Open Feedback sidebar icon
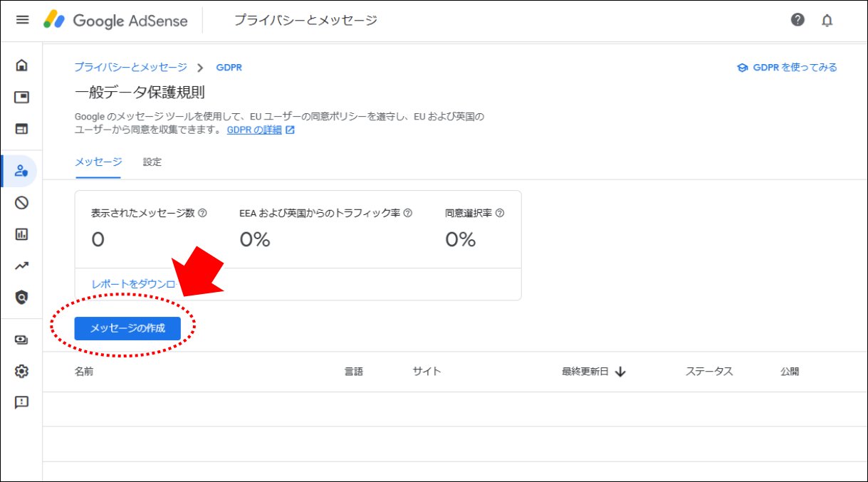 coord(22,402)
